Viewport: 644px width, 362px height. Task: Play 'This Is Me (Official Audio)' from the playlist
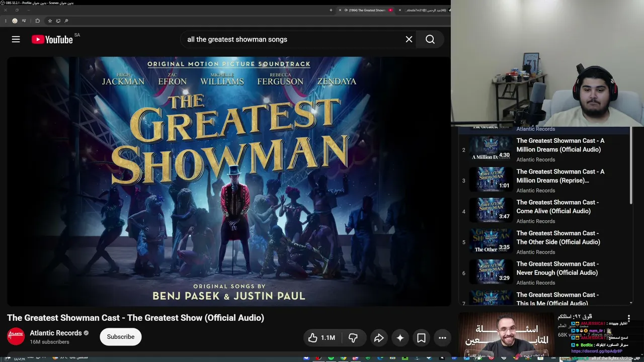(x=557, y=299)
